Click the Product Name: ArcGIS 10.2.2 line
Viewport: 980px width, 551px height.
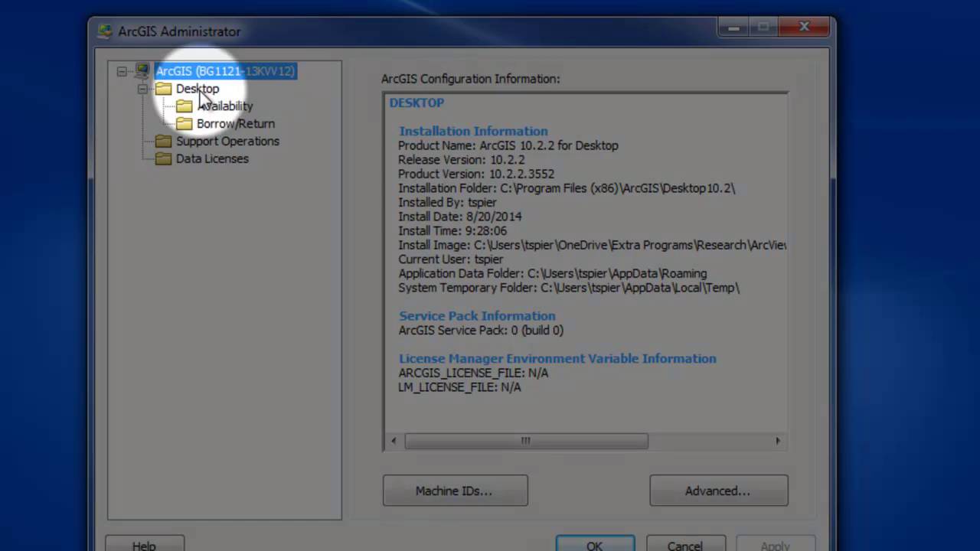(508, 145)
